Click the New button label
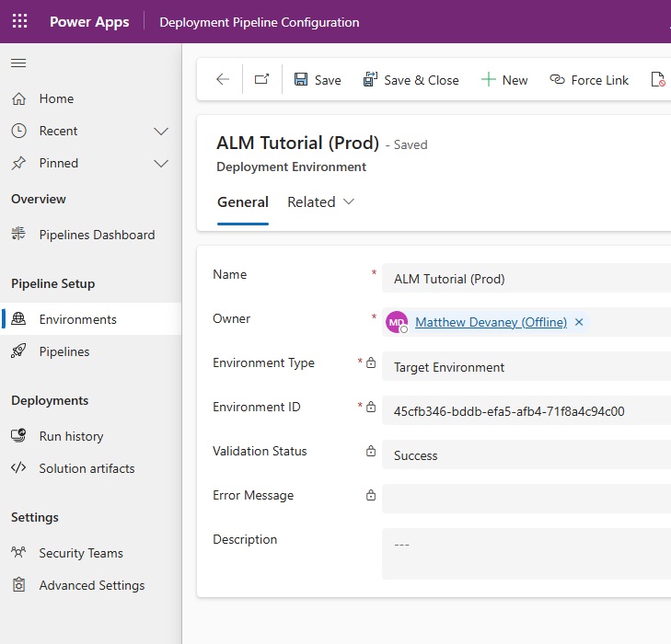Viewport: 671px width, 644px height. [515, 80]
